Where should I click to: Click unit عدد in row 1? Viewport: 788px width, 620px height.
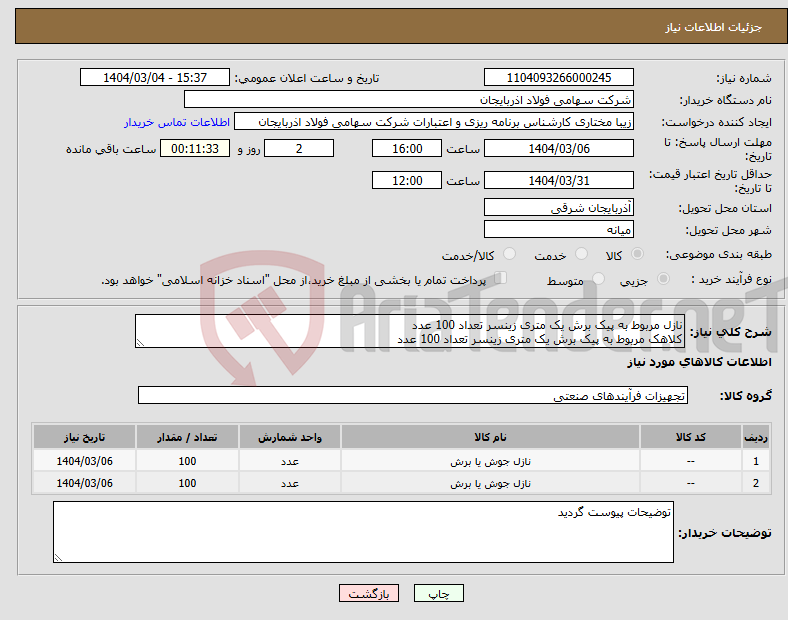click(x=290, y=461)
